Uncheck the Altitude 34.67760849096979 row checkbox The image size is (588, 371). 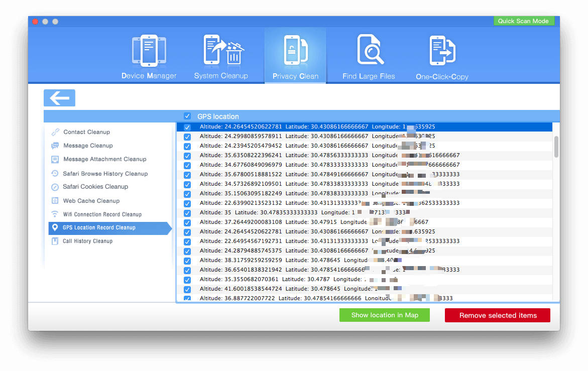187,165
